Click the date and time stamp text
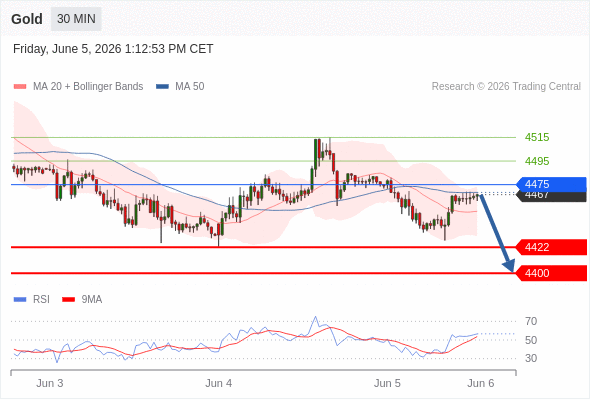Image resolution: width=590 pixels, height=400 pixels. point(113,49)
